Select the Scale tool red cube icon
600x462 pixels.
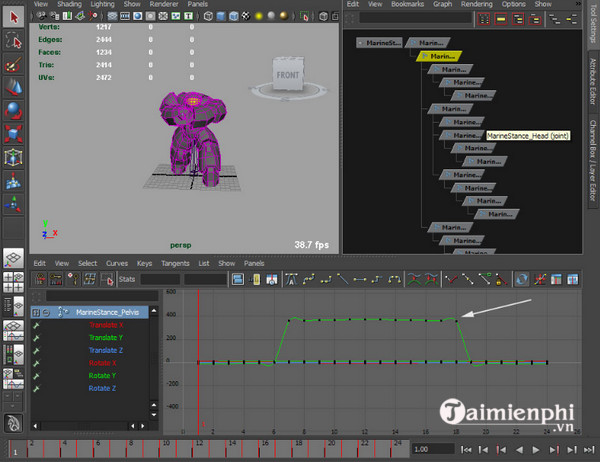click(x=13, y=133)
